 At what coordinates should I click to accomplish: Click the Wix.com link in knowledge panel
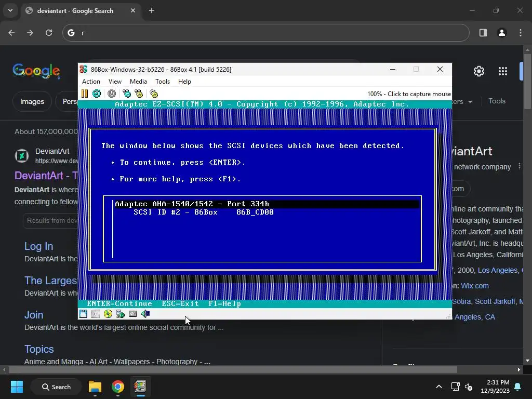pyautogui.click(x=475, y=286)
